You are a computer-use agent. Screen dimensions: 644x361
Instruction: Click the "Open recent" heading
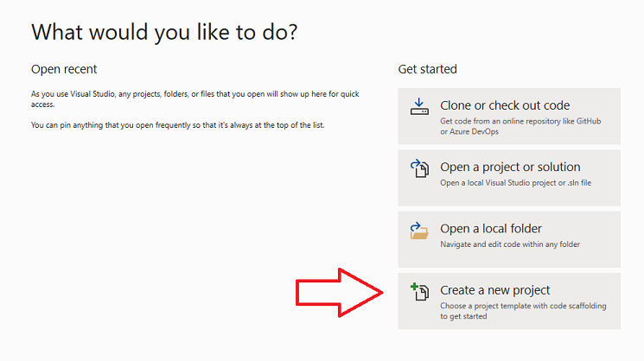(x=64, y=69)
